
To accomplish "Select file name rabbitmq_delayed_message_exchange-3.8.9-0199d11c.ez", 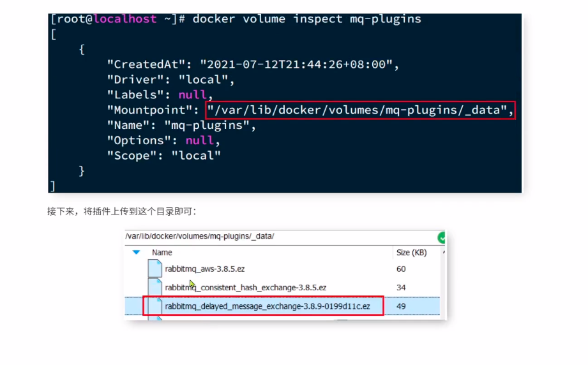I will pos(268,306).
